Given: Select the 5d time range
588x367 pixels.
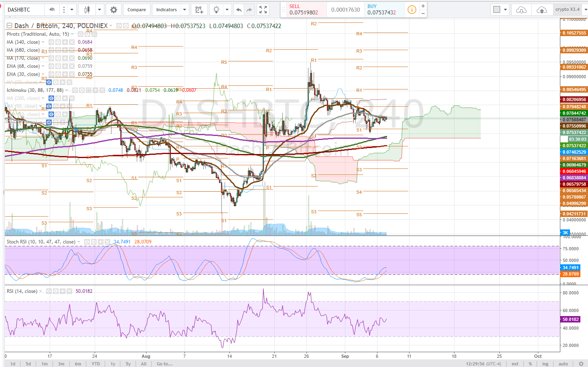Looking at the screenshot, I should point(28,364).
